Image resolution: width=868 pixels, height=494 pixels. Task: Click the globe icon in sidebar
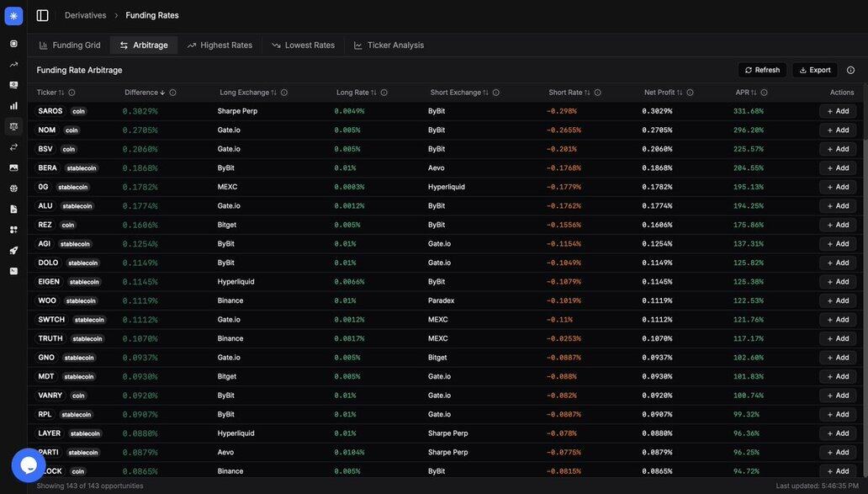(13, 189)
